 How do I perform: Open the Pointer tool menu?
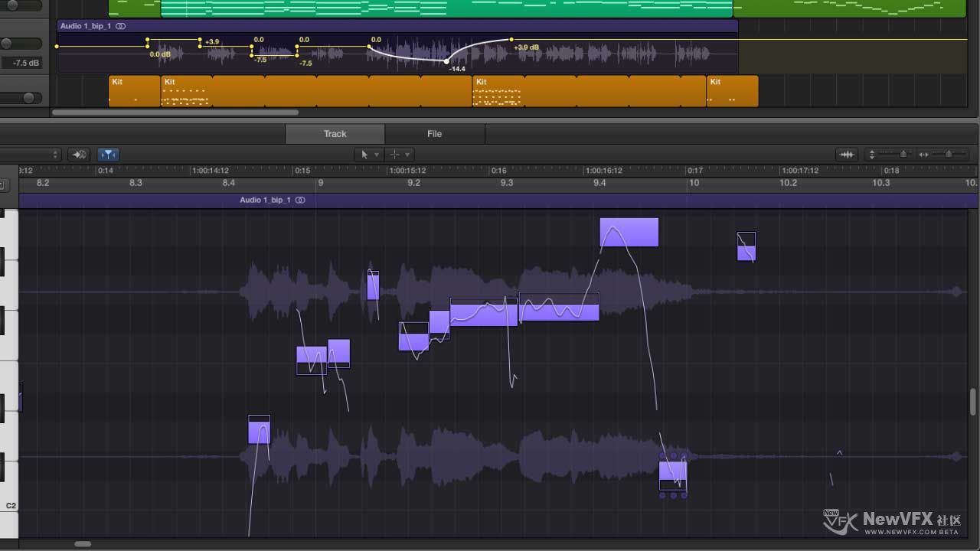(x=369, y=155)
